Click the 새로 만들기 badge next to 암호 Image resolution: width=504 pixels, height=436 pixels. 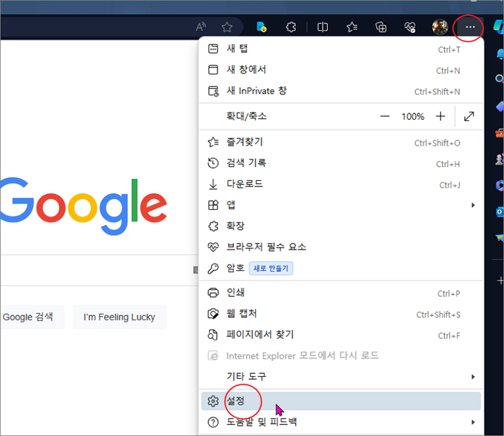coord(271,268)
